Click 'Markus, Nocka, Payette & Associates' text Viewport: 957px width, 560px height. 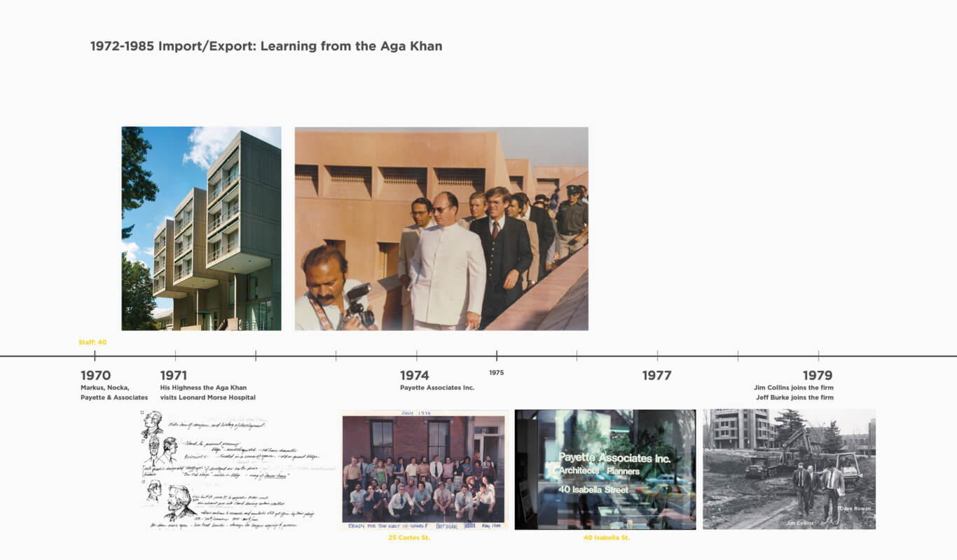[x=114, y=393]
